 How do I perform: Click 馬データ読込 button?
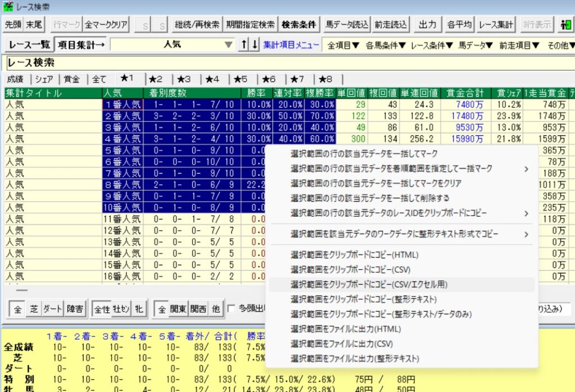point(347,25)
